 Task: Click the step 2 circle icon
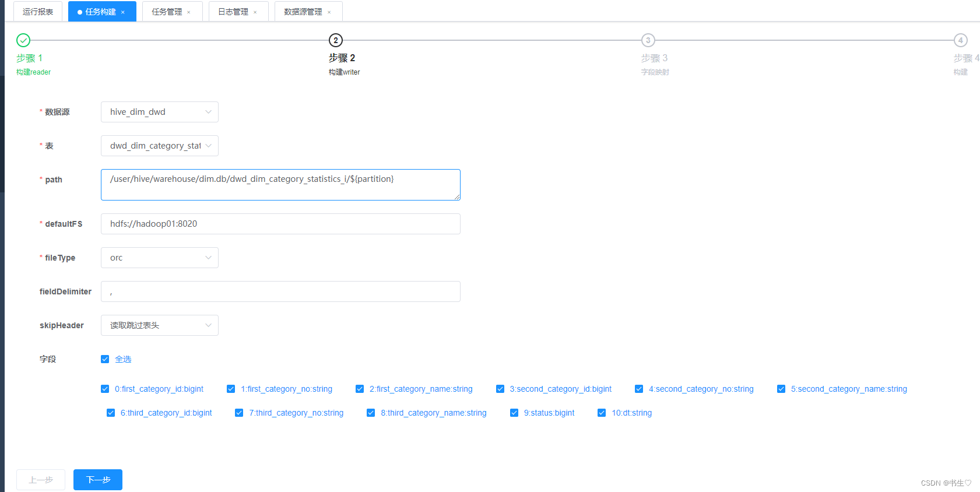pos(336,40)
